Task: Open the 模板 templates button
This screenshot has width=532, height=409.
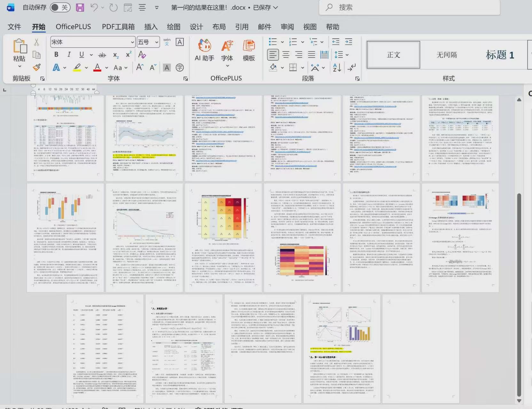Action: pos(249,50)
